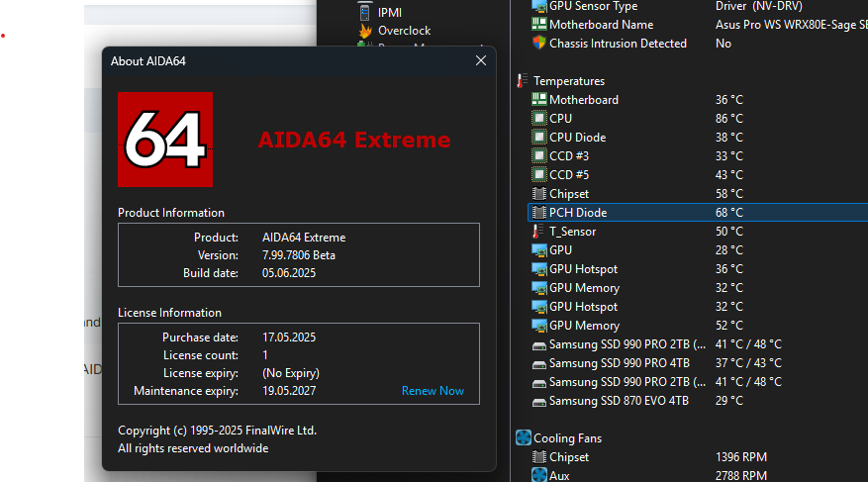868x482 pixels.
Task: Click the Chipset fan speed 1396 RPM
Action: [x=740, y=457]
